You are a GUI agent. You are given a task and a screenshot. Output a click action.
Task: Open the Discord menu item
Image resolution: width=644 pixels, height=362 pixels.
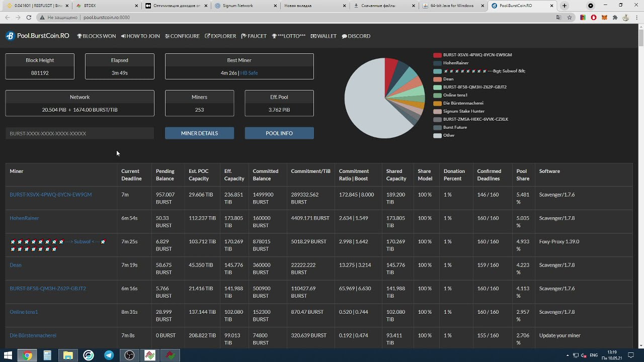pyautogui.click(x=356, y=36)
